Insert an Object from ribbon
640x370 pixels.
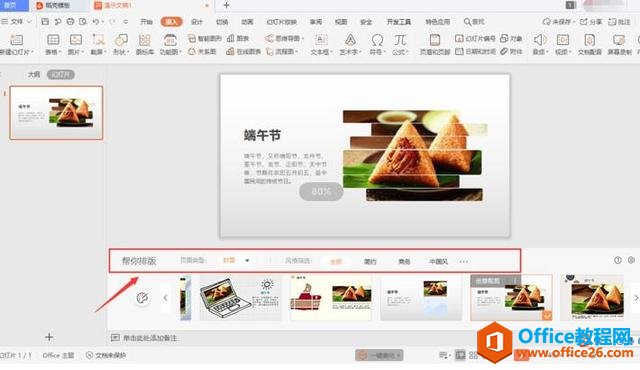pos(511,38)
